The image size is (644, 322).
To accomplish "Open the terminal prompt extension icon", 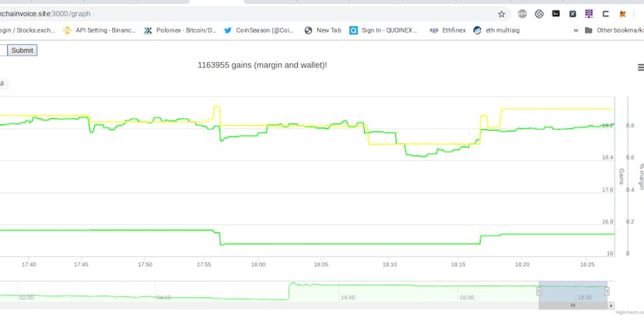I will click(x=555, y=13).
